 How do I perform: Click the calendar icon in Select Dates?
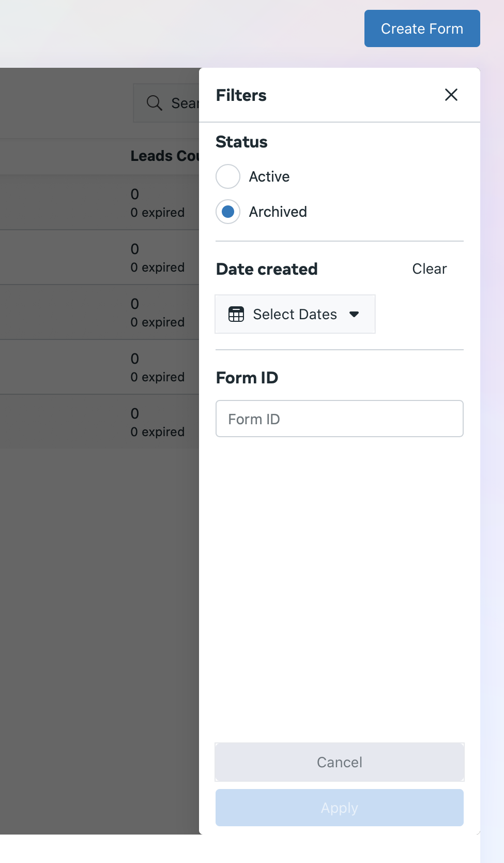[x=236, y=314]
